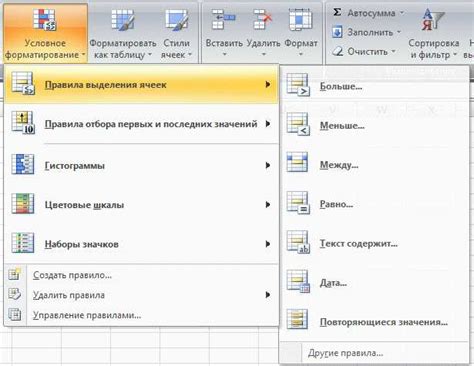Click the Наборы значков icon

tap(23, 243)
